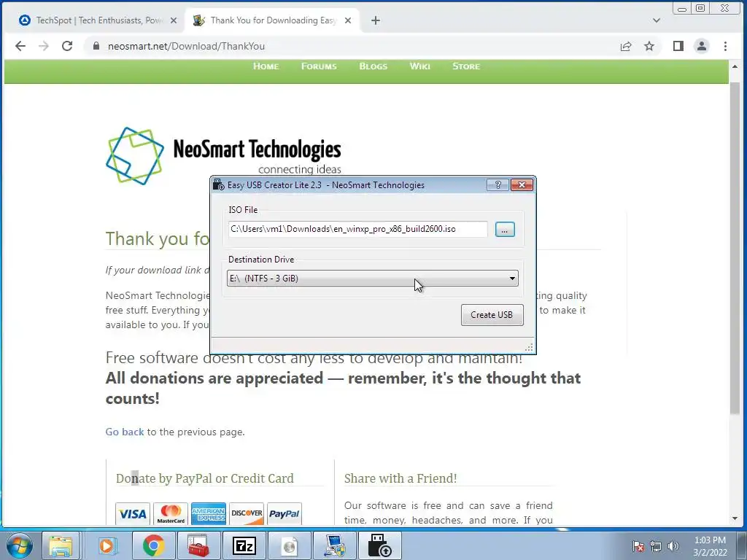Screen dimensions: 747x560
Task: Click the VISA card icon
Action: pos(133,514)
